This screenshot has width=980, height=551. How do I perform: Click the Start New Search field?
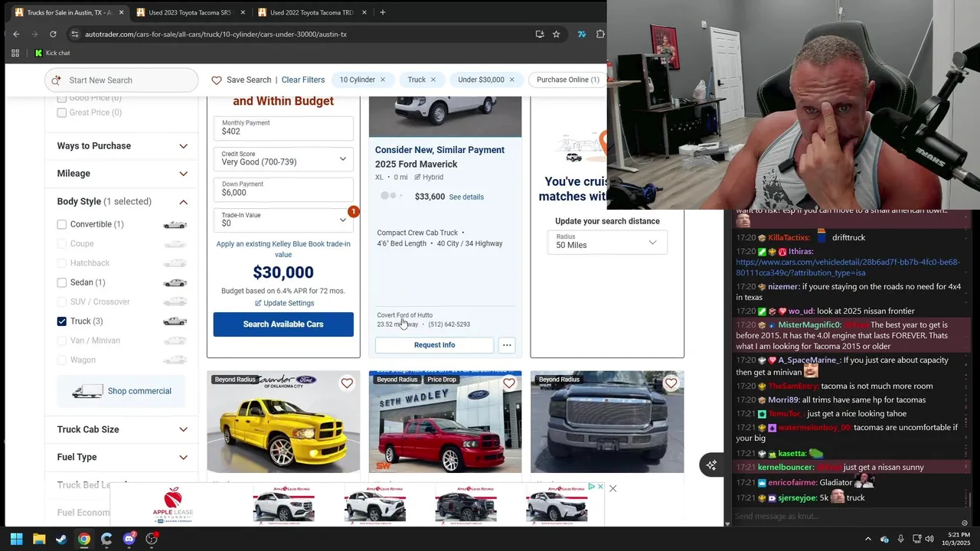point(121,80)
